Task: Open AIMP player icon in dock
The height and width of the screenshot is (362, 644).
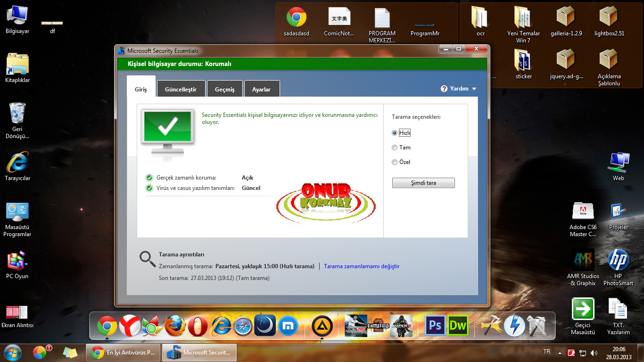Action: (x=322, y=326)
